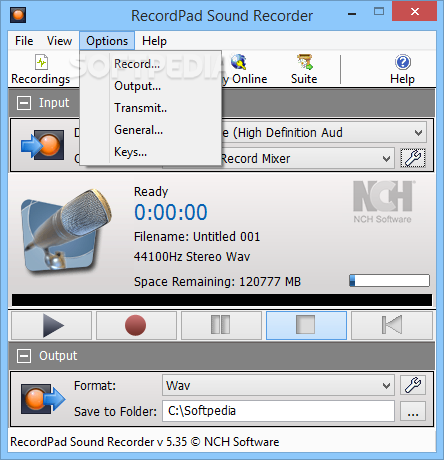Close the Options menu in menu bar

coord(107,41)
